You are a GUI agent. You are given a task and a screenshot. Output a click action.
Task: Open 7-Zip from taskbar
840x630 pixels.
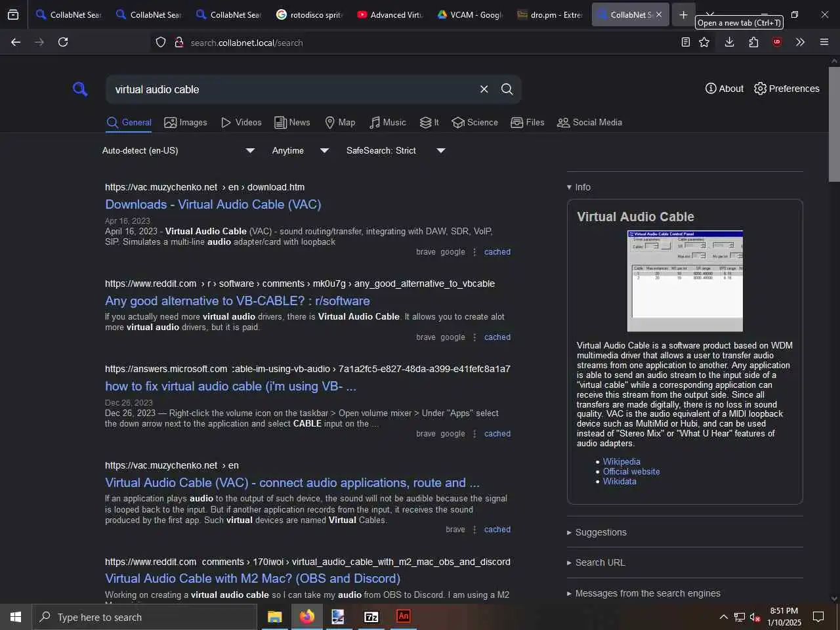[371, 617]
